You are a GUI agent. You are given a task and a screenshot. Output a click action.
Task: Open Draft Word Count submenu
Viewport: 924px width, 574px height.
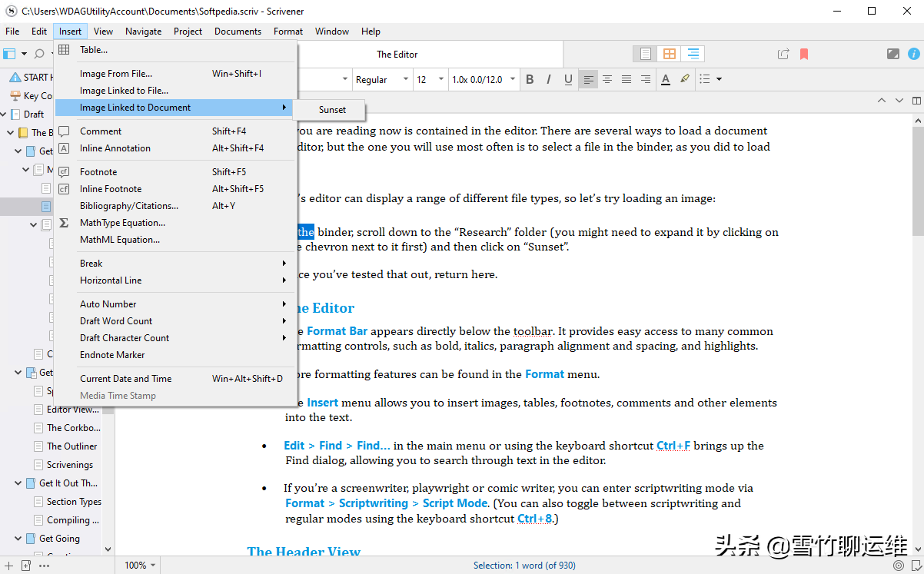(176, 321)
